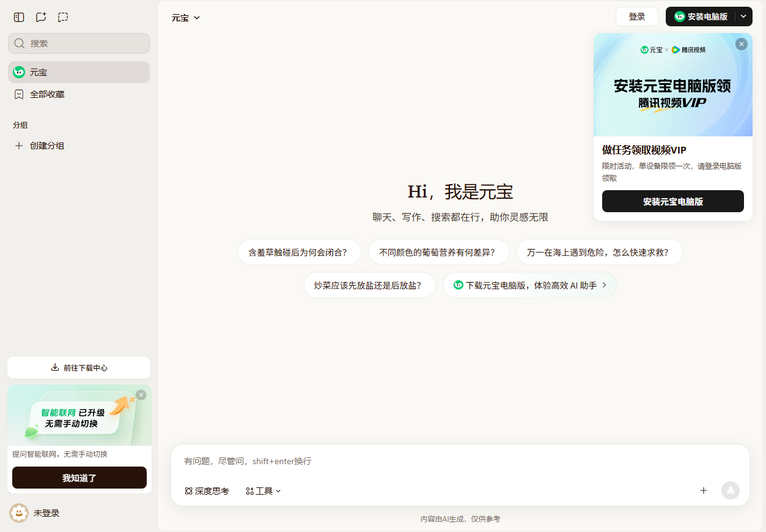Click 分组 section label
The height and width of the screenshot is (532, 766).
20,125
